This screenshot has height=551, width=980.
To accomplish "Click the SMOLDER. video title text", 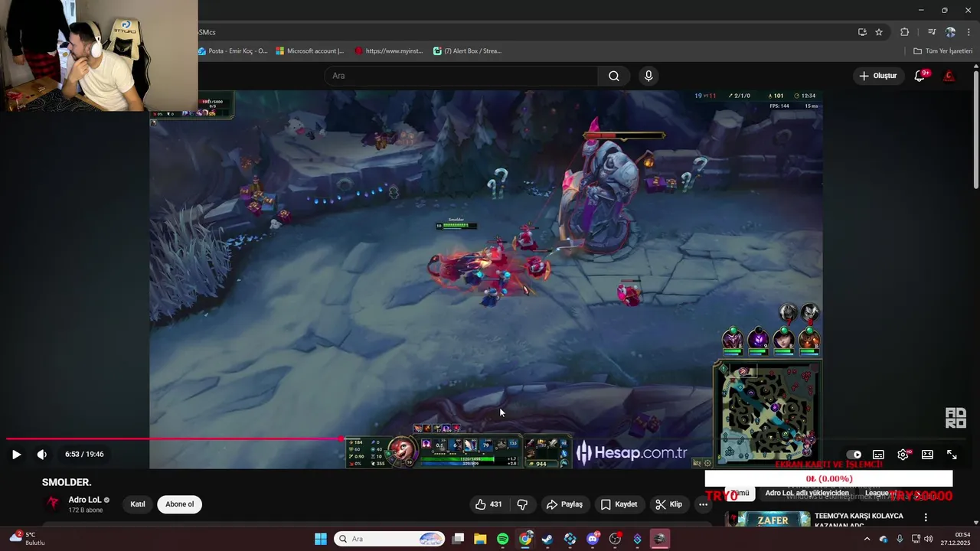I will click(67, 482).
